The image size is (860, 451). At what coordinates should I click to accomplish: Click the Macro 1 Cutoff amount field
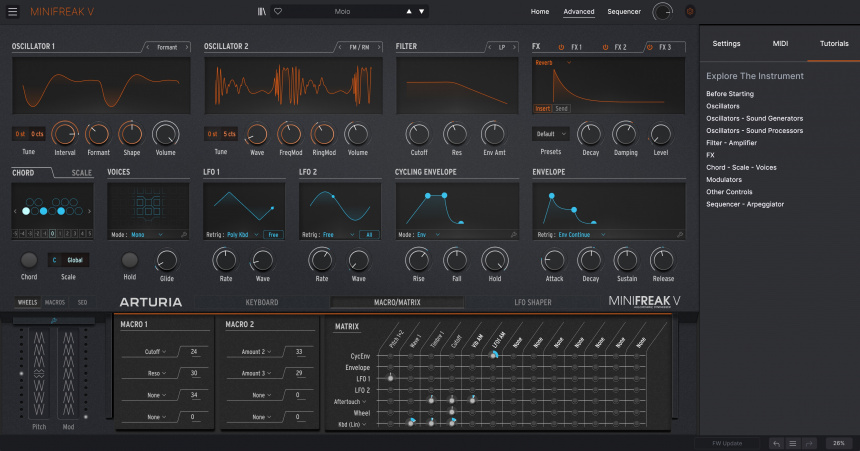click(x=192, y=351)
